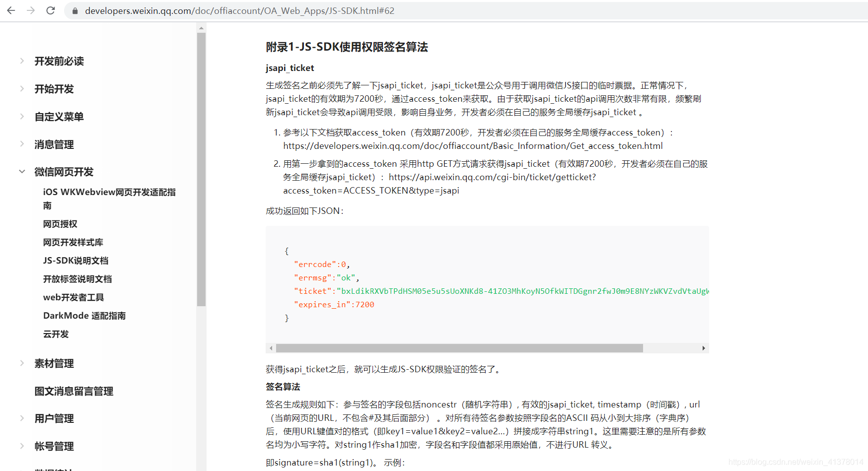Open the 消息管理 menu item
This screenshot has width=868, height=471.
[x=54, y=144]
